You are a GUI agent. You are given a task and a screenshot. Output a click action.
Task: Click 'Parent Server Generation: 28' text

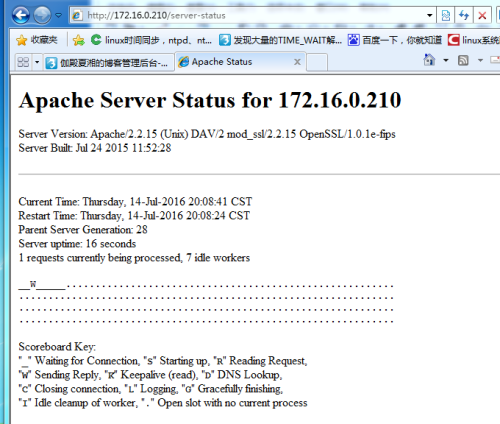coord(83,230)
